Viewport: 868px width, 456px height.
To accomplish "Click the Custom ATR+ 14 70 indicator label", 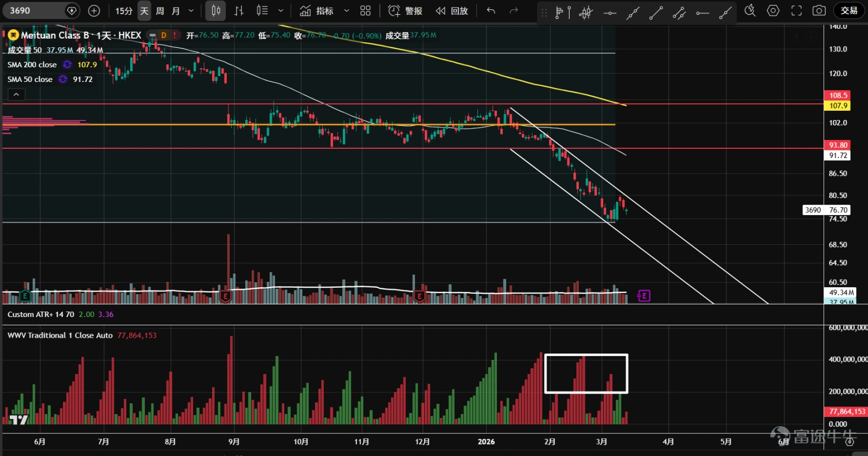I will pyautogui.click(x=41, y=314).
